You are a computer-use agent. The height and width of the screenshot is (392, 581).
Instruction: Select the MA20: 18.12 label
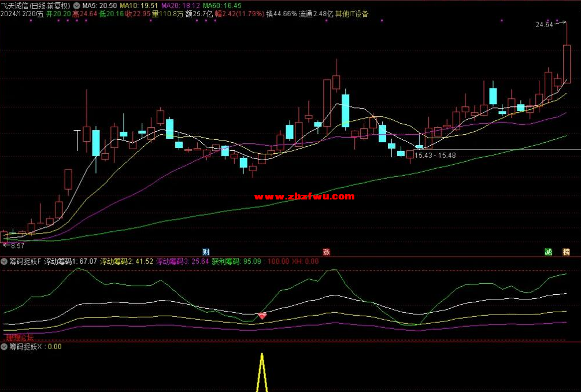(180, 6)
